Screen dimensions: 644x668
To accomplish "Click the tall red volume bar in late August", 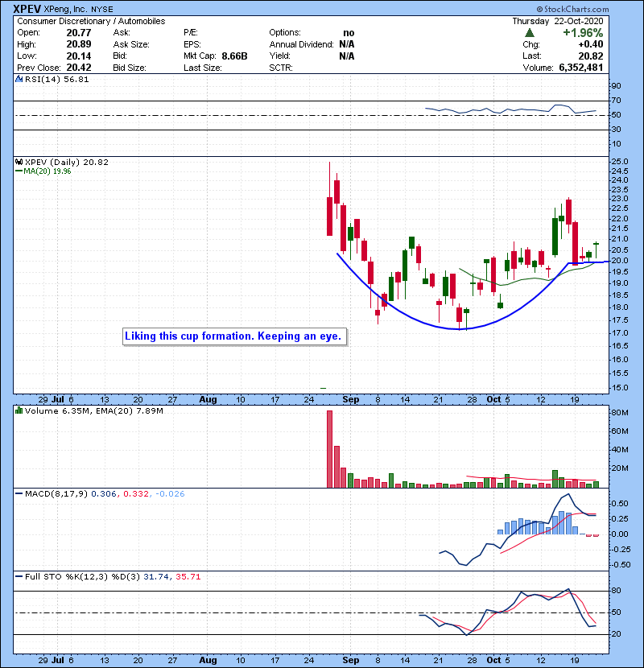I will point(329,449).
